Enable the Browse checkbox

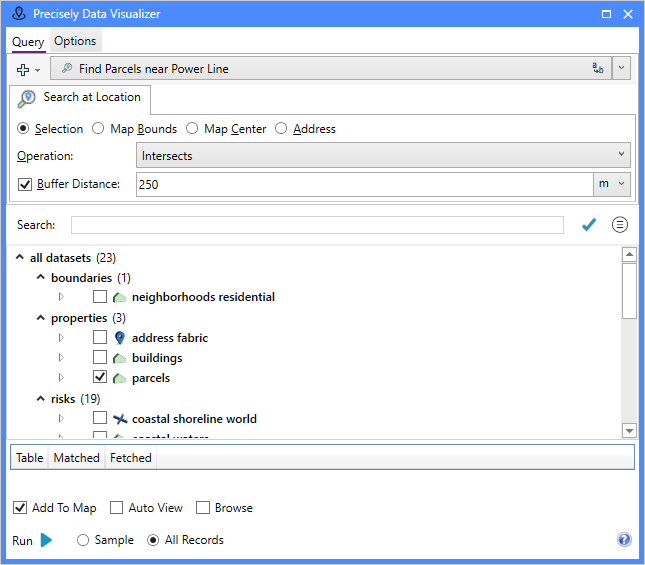[x=203, y=508]
